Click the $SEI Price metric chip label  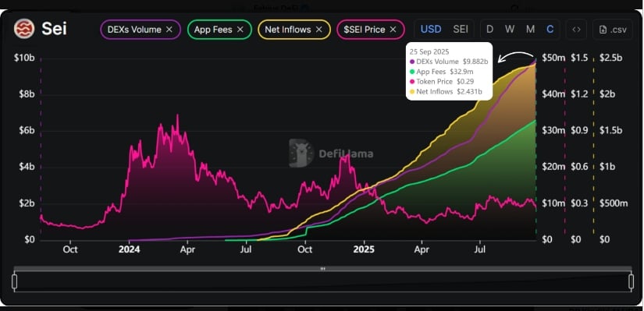coord(365,30)
